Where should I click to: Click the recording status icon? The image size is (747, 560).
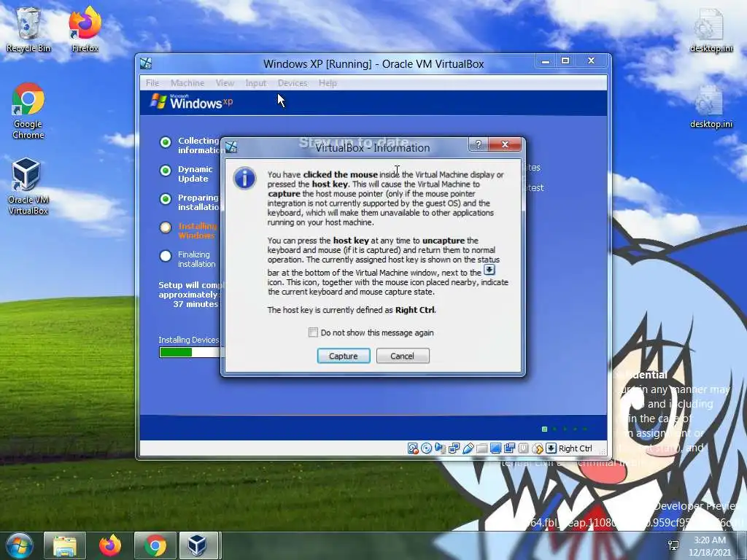(x=509, y=448)
